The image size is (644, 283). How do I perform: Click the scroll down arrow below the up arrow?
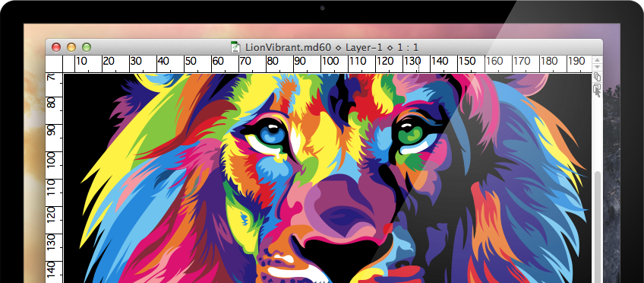[x=597, y=67]
